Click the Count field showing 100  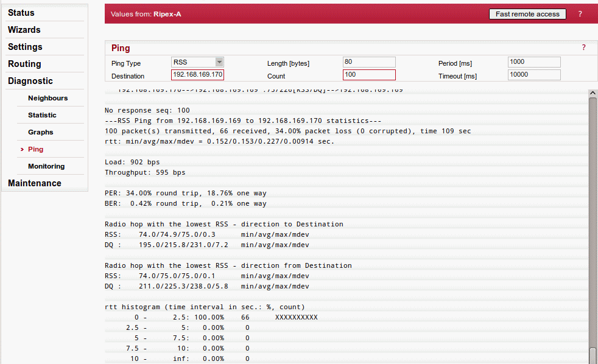369,75
